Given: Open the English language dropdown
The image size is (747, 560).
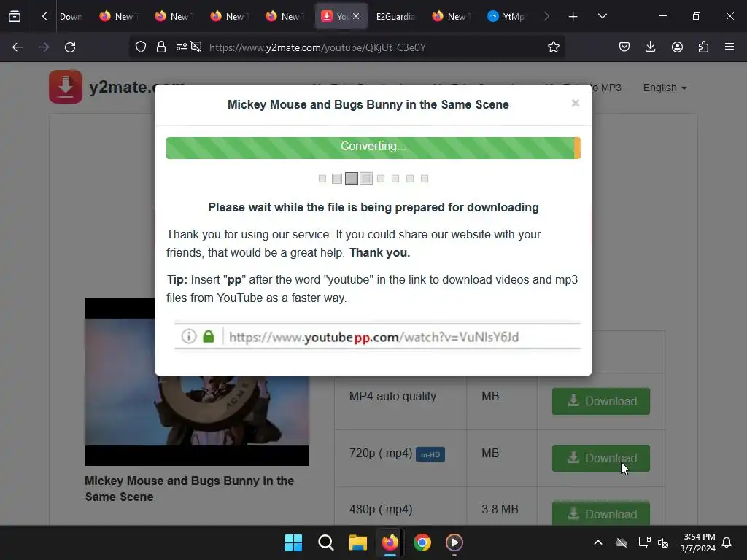Looking at the screenshot, I should click(665, 88).
